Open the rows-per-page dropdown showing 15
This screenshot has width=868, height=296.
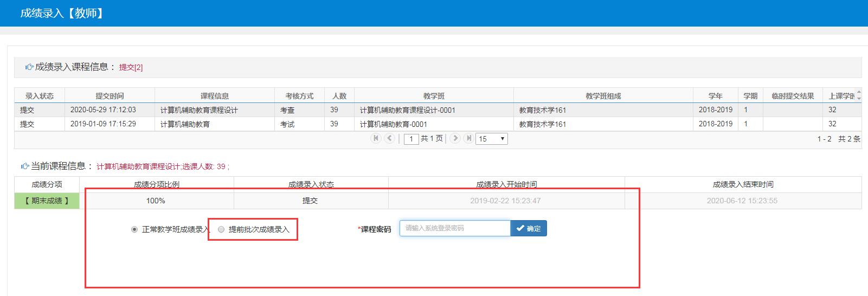coord(491,139)
